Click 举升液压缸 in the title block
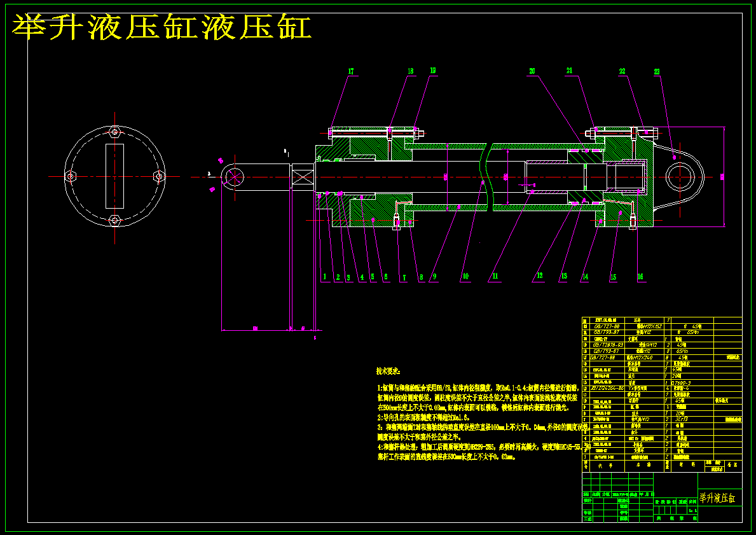The image size is (756, 535). tap(717, 498)
